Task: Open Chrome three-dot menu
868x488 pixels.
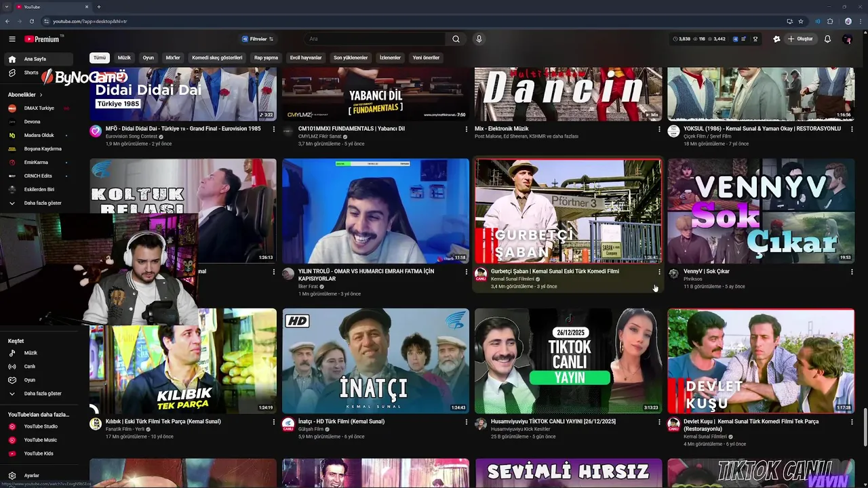Action: pos(861,21)
